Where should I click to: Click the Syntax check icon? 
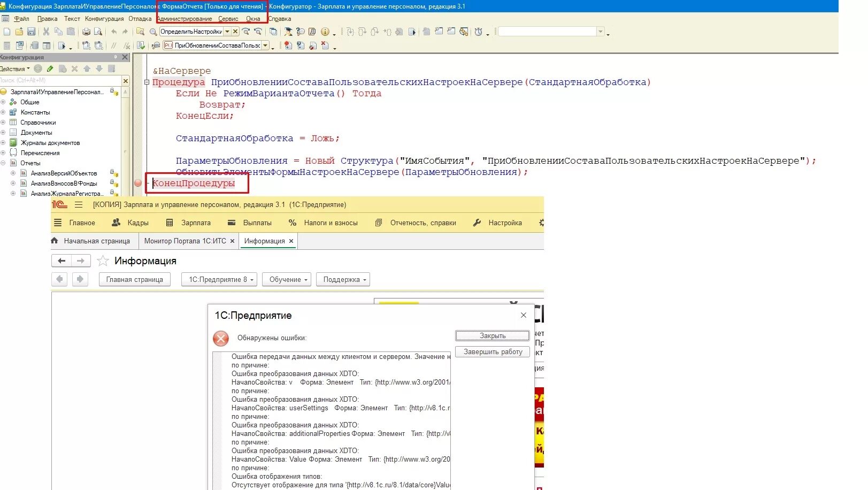pyautogui.click(x=141, y=45)
